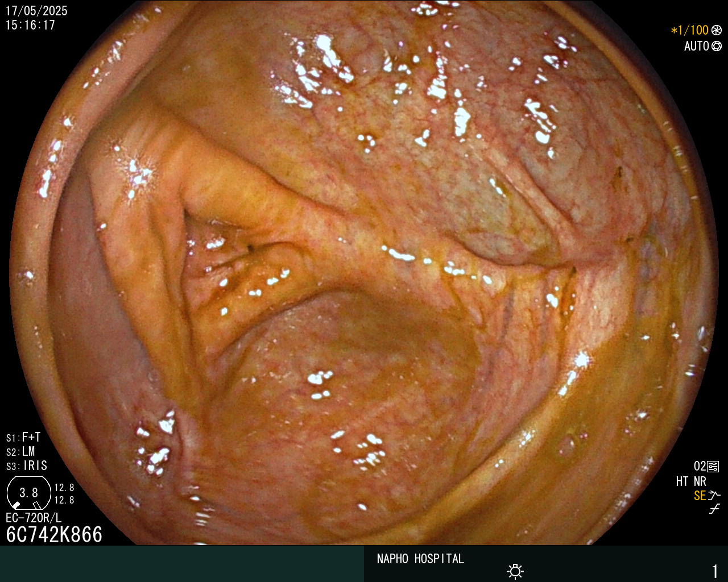The image size is (728, 582).
Task: Click the 02 preset number
Action: pyautogui.click(x=700, y=467)
